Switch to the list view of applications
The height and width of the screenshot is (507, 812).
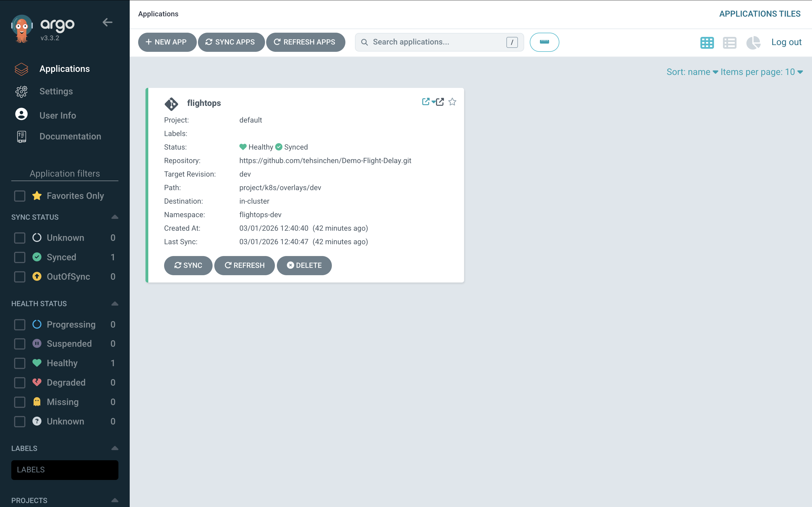[x=730, y=43]
